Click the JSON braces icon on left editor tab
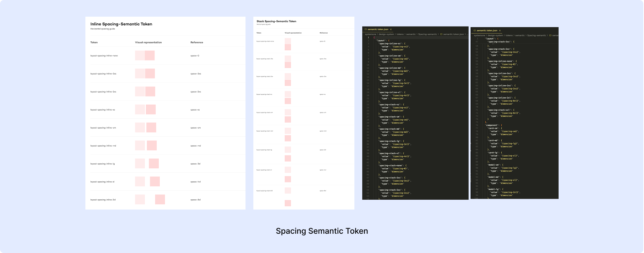 366,29
